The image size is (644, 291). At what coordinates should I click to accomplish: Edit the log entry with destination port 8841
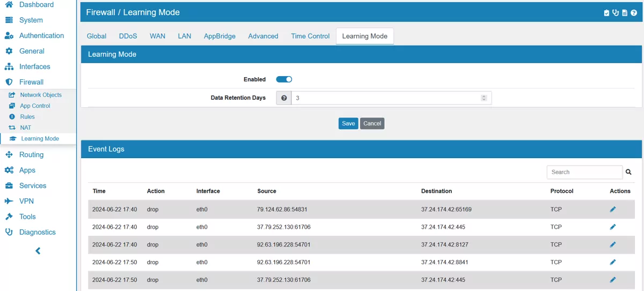613,262
